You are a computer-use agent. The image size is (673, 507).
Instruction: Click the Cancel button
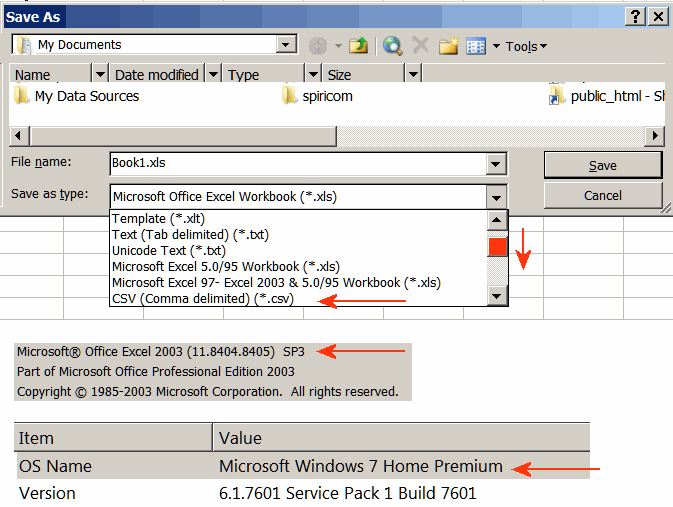tap(603, 195)
